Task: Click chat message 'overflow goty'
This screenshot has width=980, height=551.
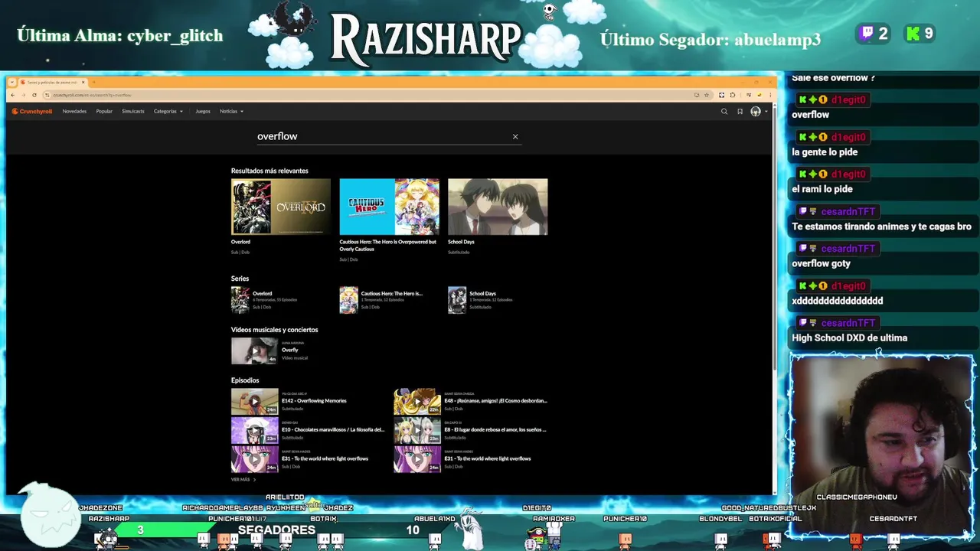Action: (821, 263)
